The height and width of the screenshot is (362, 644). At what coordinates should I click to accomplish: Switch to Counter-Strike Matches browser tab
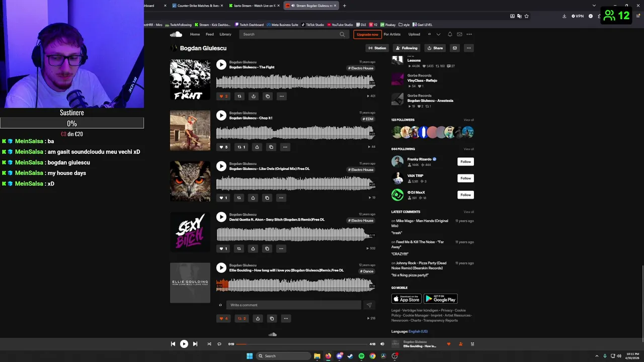198,6
